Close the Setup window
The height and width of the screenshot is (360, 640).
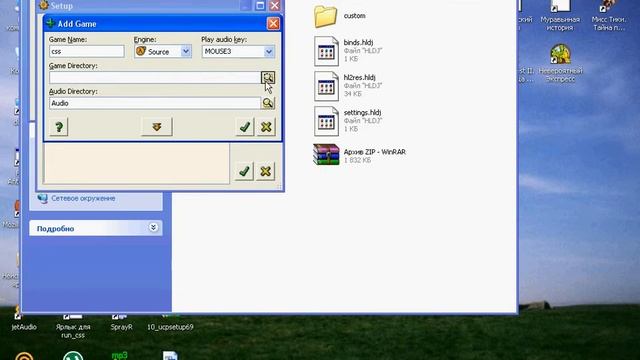coord(275,5)
